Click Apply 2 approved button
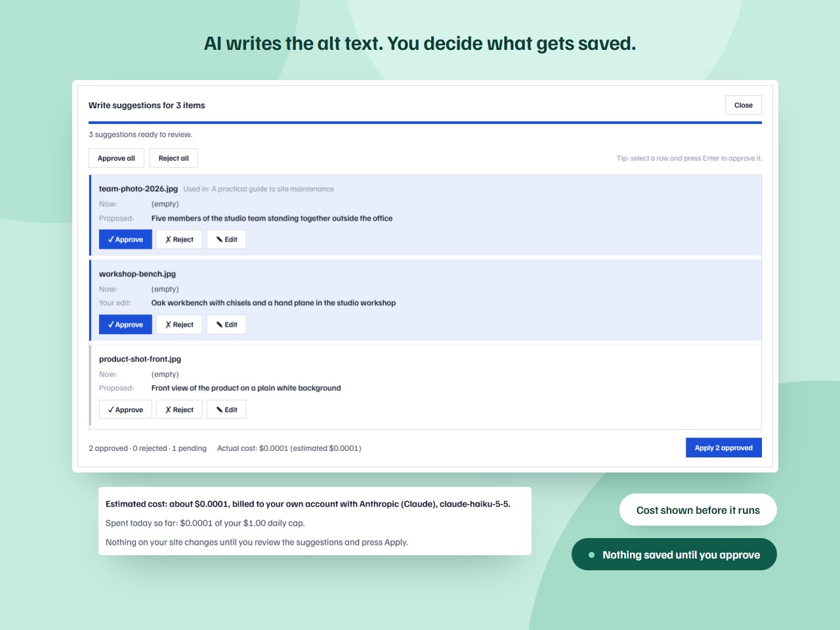Image resolution: width=840 pixels, height=630 pixels. [x=724, y=448]
